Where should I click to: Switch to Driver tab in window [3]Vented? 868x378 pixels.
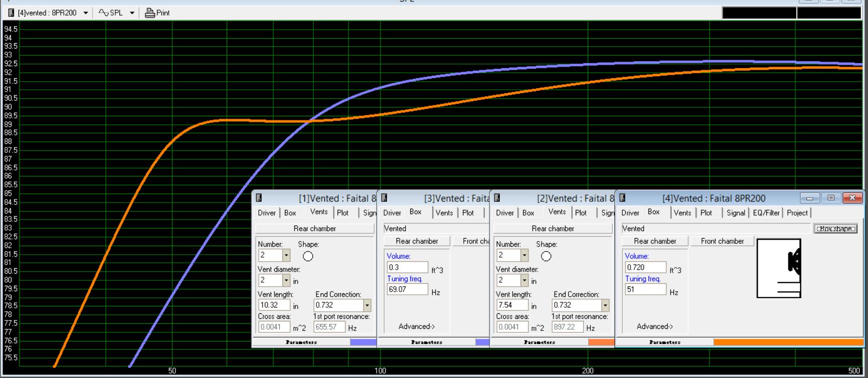click(392, 213)
